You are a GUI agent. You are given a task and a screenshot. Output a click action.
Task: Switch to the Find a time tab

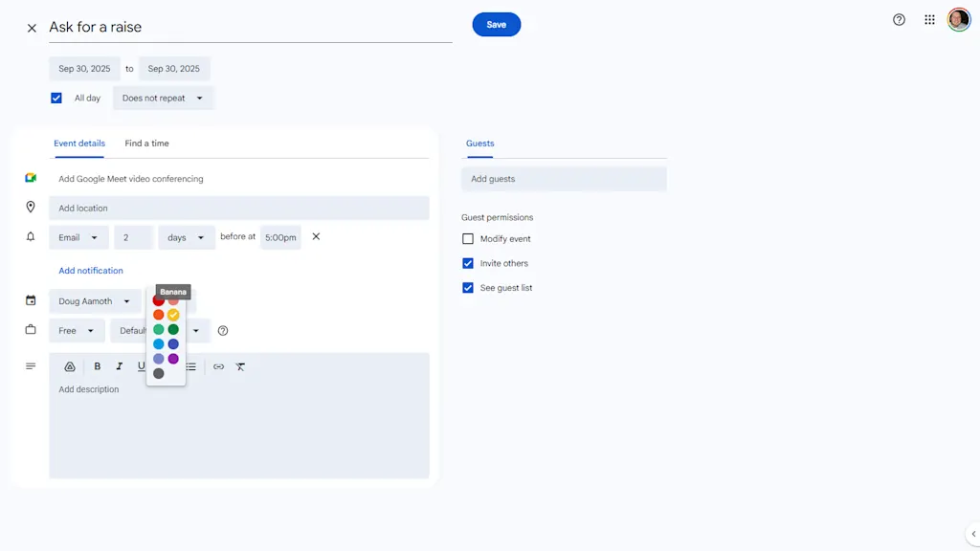(x=146, y=143)
